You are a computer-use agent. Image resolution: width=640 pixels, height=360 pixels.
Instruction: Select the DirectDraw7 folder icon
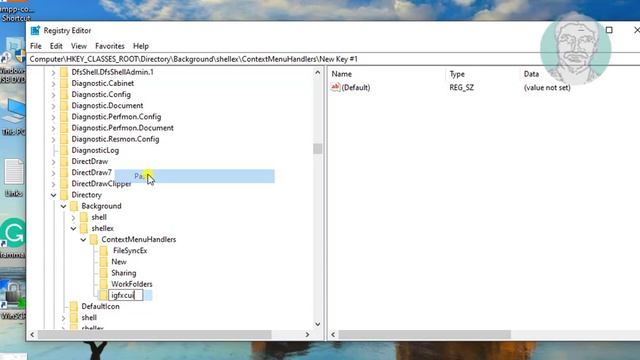pyautogui.click(x=64, y=172)
